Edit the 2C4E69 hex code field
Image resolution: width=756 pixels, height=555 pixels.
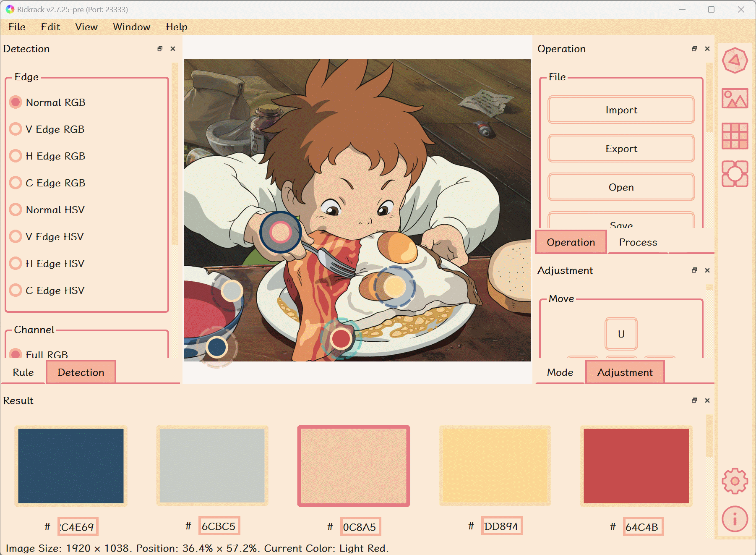coord(78,526)
